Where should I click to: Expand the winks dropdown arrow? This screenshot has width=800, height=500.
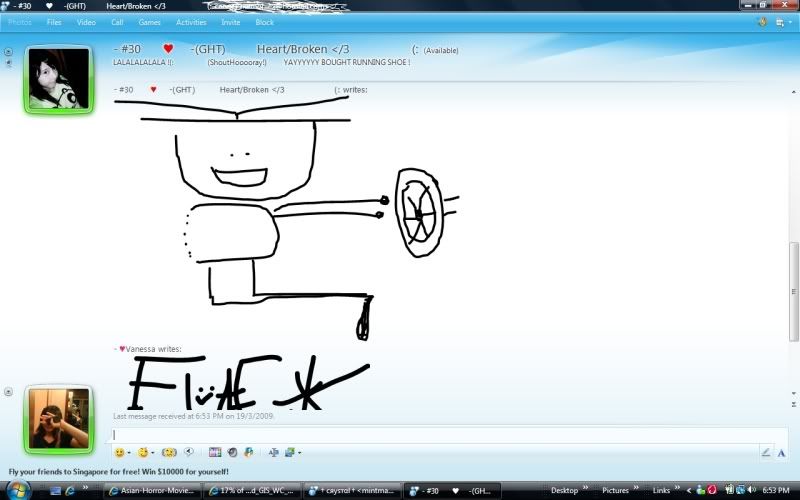pyautogui.click(x=155, y=453)
